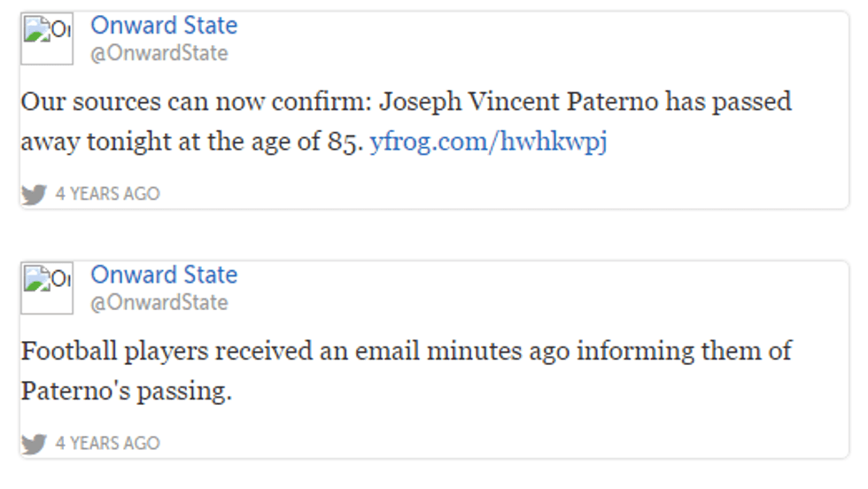Click the words "informing them of" in the second tweet

[684, 351]
